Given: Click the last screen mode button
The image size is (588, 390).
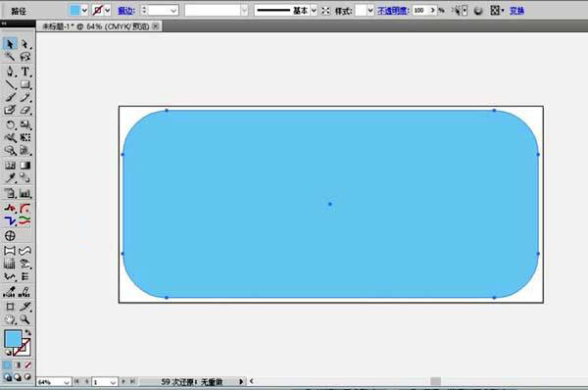Looking at the screenshot, I should (27, 377).
